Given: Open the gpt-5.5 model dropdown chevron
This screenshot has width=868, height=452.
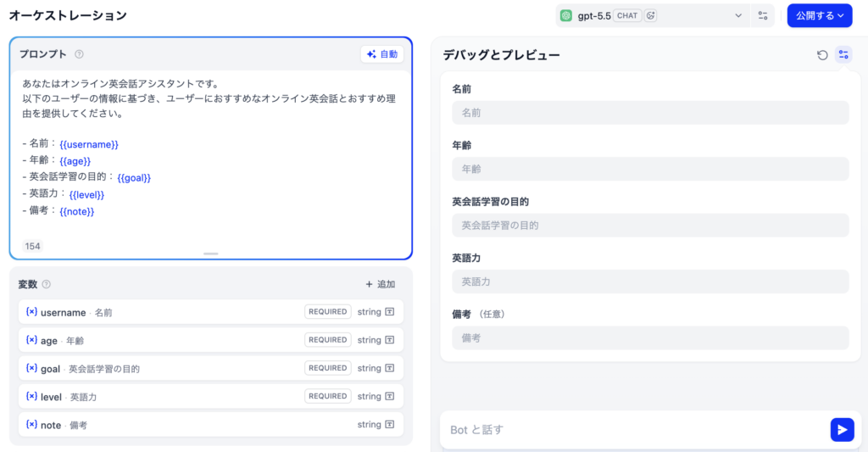Looking at the screenshot, I should [x=738, y=15].
